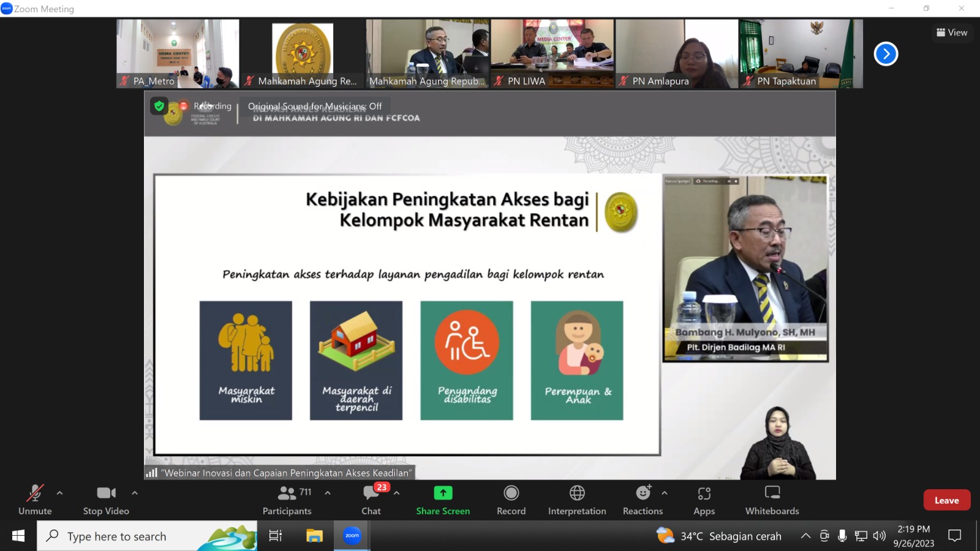Expand video options arrow beside Stop Video
Viewport: 980px width, 551px height.
(x=135, y=493)
